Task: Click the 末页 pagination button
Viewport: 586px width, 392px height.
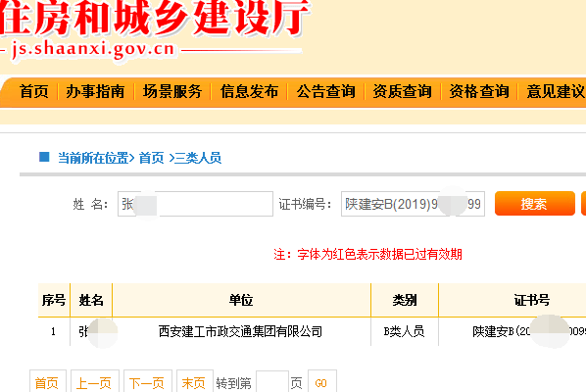Action: (195, 382)
